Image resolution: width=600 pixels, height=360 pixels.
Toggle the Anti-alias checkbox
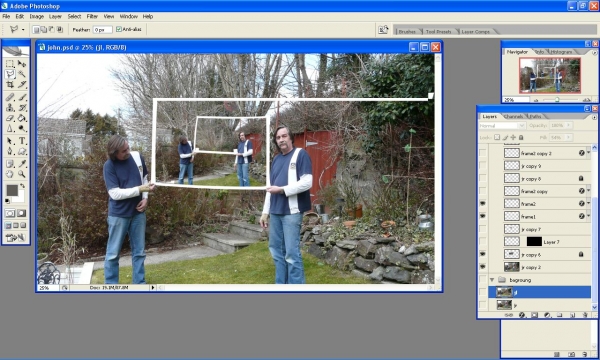tap(119, 29)
